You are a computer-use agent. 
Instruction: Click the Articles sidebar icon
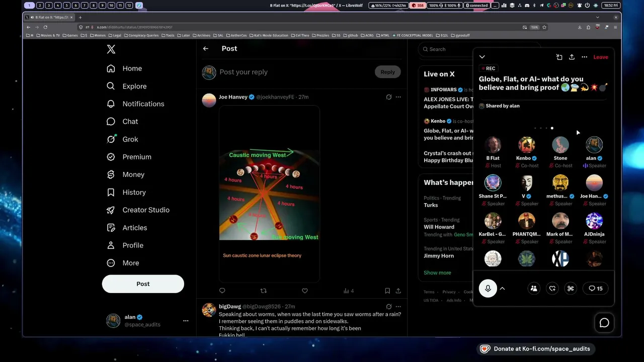pyautogui.click(x=111, y=228)
